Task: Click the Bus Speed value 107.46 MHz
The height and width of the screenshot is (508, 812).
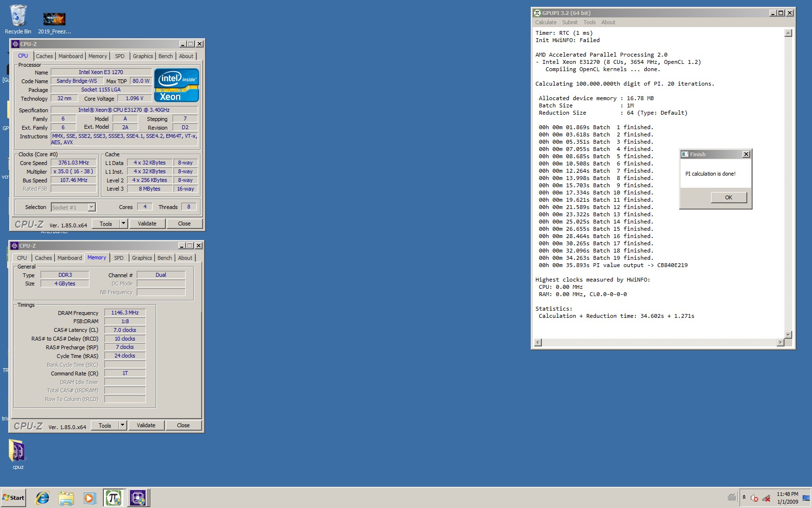Action: coord(73,180)
